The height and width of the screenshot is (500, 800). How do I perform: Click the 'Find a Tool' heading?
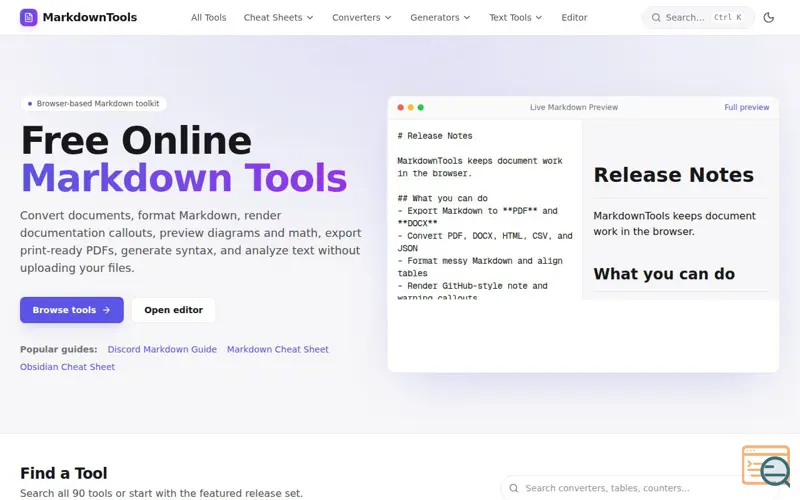coord(64,473)
